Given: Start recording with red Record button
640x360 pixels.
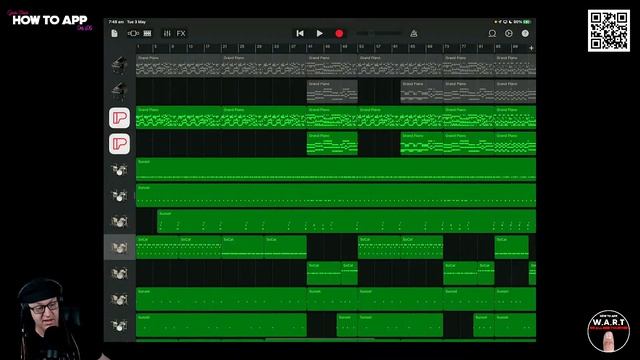Looking at the screenshot, I should (339, 33).
